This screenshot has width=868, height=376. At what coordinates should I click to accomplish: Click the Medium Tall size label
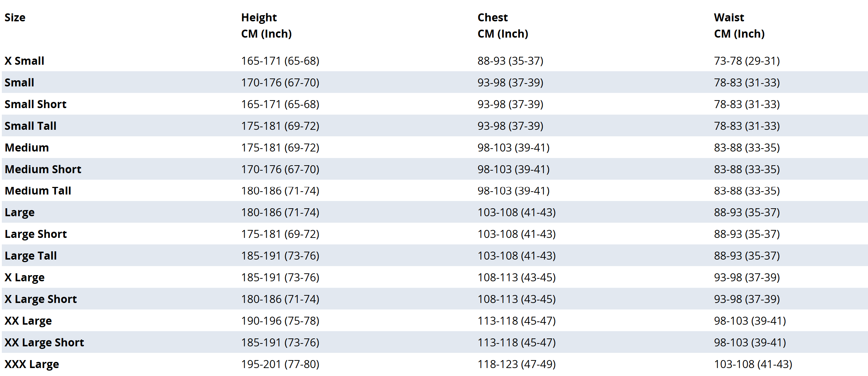coord(38,191)
